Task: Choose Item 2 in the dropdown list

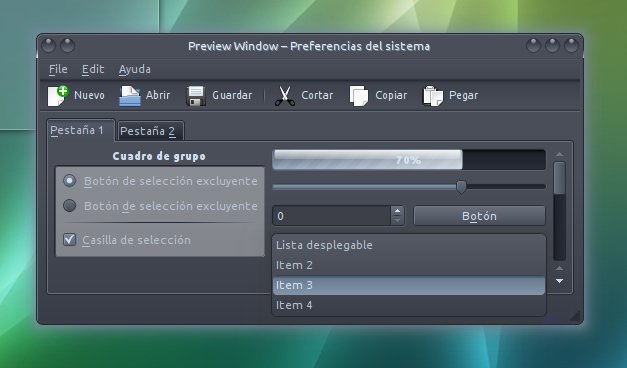Action: point(409,265)
